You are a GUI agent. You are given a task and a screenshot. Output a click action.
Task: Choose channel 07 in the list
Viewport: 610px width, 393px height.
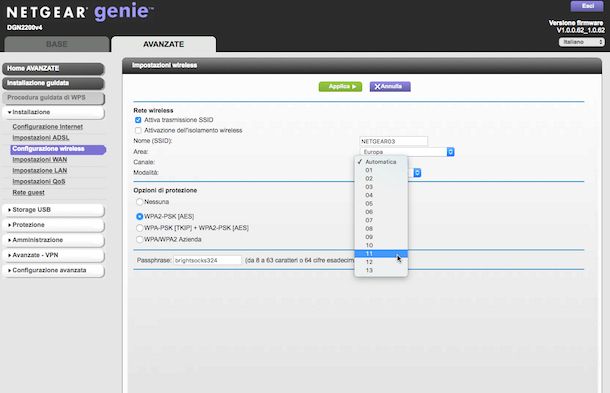pyautogui.click(x=381, y=221)
